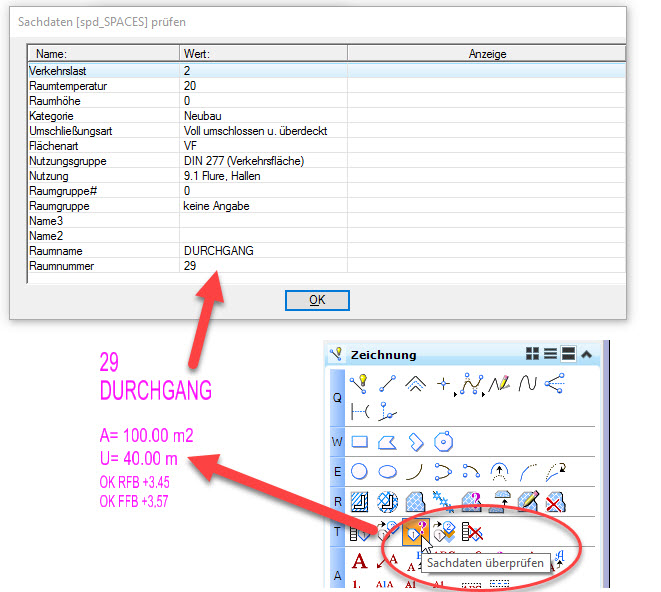Select the place note tool with an arrow and A
The image size is (661, 592).
click(x=387, y=561)
